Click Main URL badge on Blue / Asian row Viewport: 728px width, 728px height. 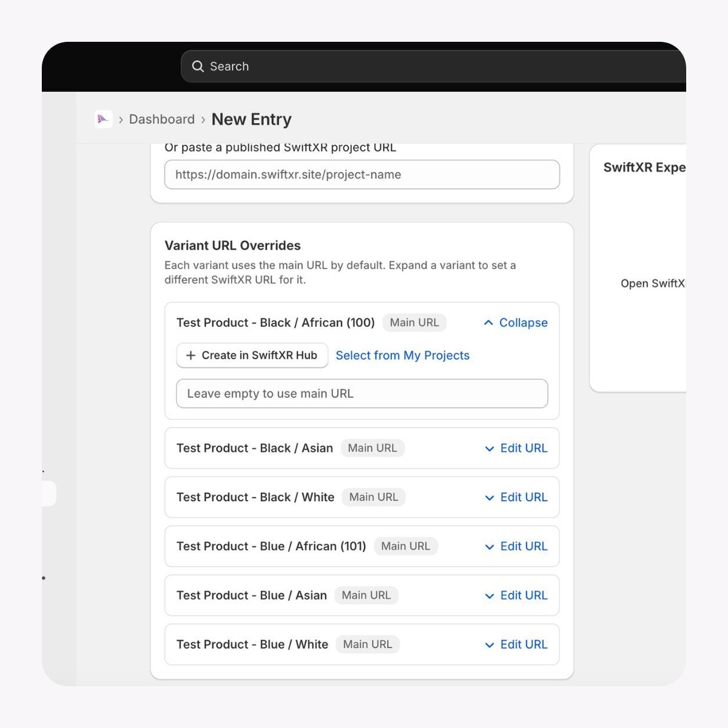point(366,596)
